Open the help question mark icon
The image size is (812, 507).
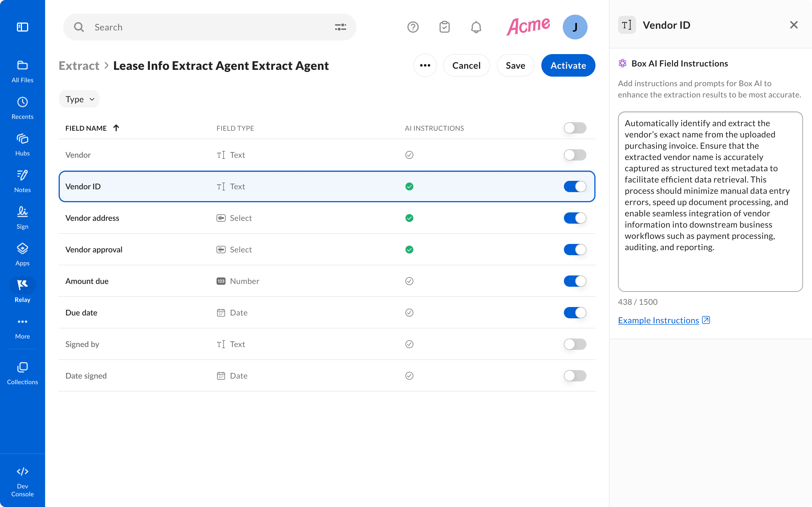[x=413, y=27]
